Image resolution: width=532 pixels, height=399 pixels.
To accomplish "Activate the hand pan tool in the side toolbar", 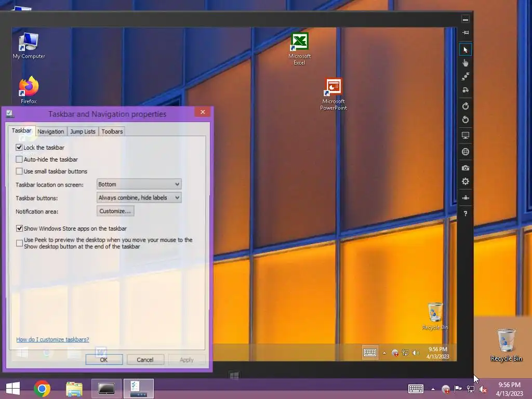I will coord(465,63).
